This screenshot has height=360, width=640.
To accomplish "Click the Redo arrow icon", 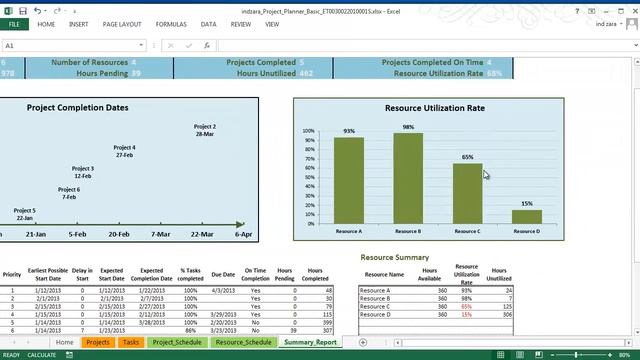I will 57,11.
